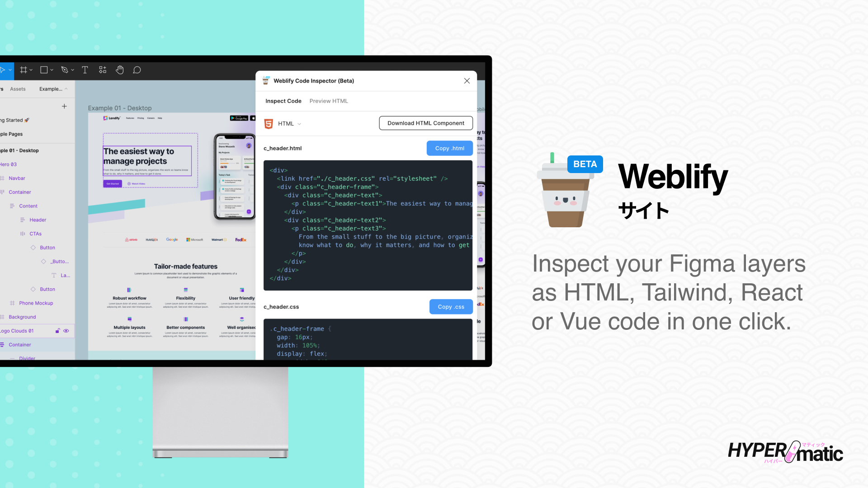This screenshot has width=868, height=488.
Task: Toggle visibility of Logo Clouds 01 layer
Action: 67,331
